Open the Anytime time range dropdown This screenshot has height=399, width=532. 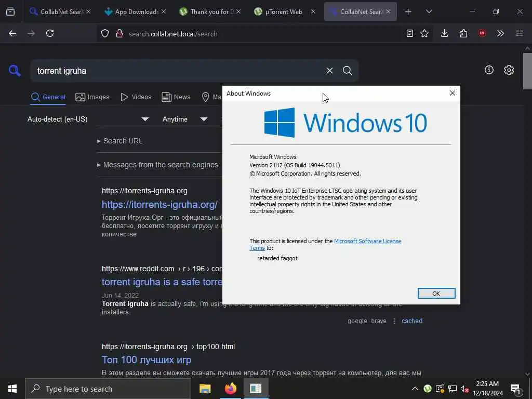click(184, 119)
